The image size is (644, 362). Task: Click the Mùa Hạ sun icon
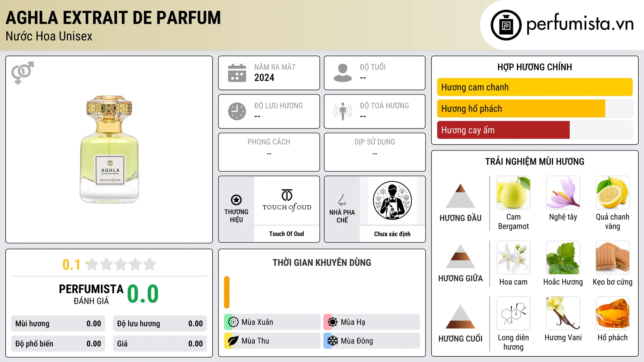tap(333, 322)
